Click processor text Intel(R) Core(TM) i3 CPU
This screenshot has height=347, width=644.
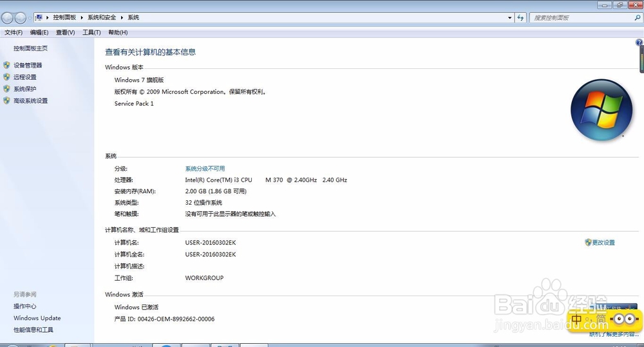click(x=218, y=180)
